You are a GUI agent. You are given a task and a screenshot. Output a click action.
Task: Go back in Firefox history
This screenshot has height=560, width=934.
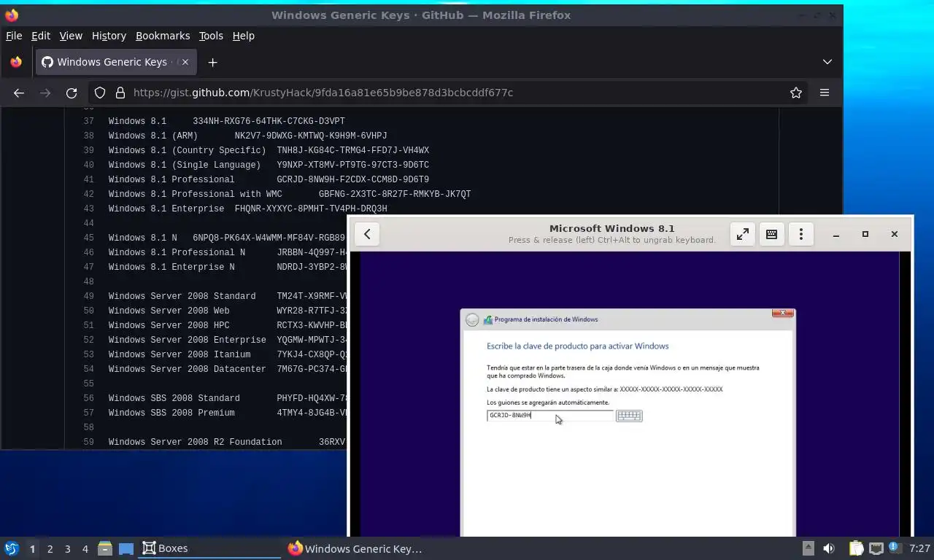[19, 93]
